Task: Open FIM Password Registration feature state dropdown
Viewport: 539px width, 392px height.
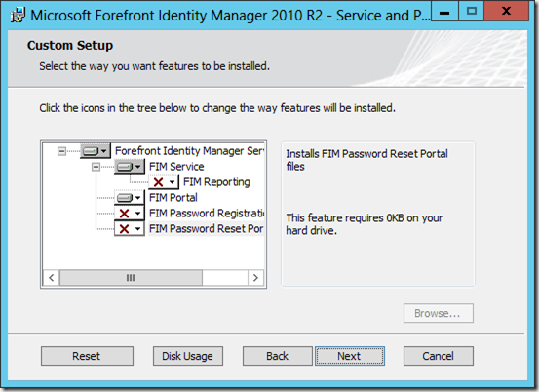Action: pyautogui.click(x=130, y=214)
